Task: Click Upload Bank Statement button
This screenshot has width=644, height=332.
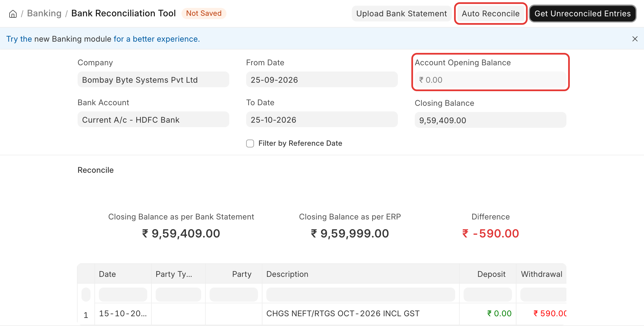Action: pos(402,14)
